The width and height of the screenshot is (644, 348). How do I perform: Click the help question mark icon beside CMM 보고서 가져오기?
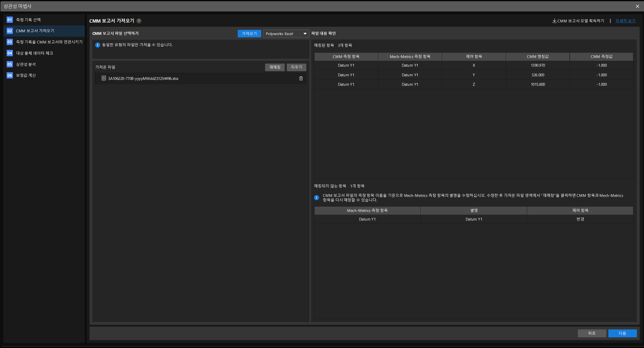(x=139, y=21)
